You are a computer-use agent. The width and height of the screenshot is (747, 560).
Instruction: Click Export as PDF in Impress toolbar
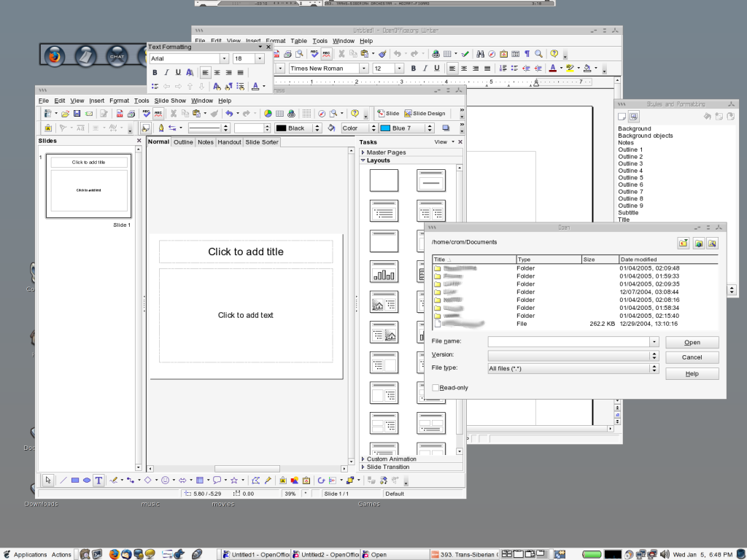(x=120, y=113)
